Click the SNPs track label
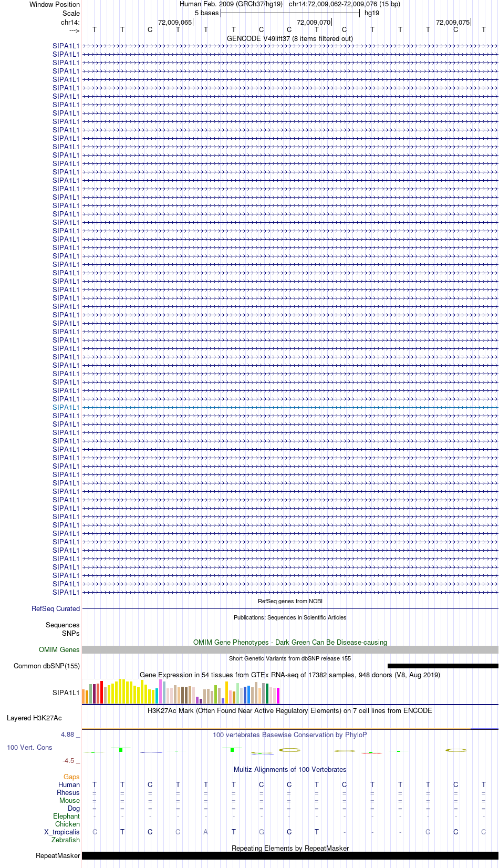499x868 pixels. (71, 633)
